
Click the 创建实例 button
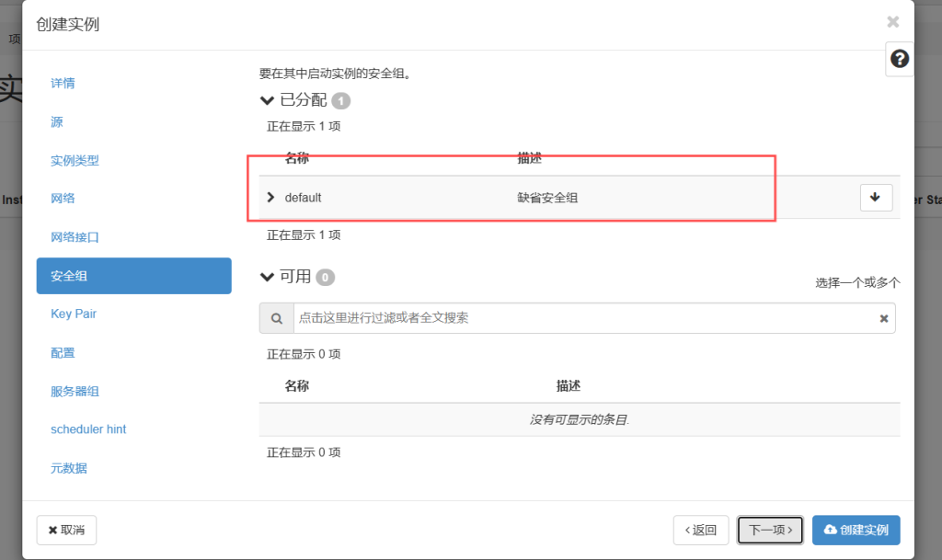pos(856,531)
